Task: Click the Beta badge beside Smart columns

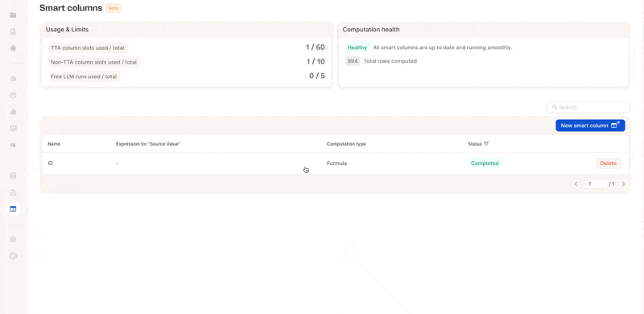Action: pyautogui.click(x=113, y=8)
